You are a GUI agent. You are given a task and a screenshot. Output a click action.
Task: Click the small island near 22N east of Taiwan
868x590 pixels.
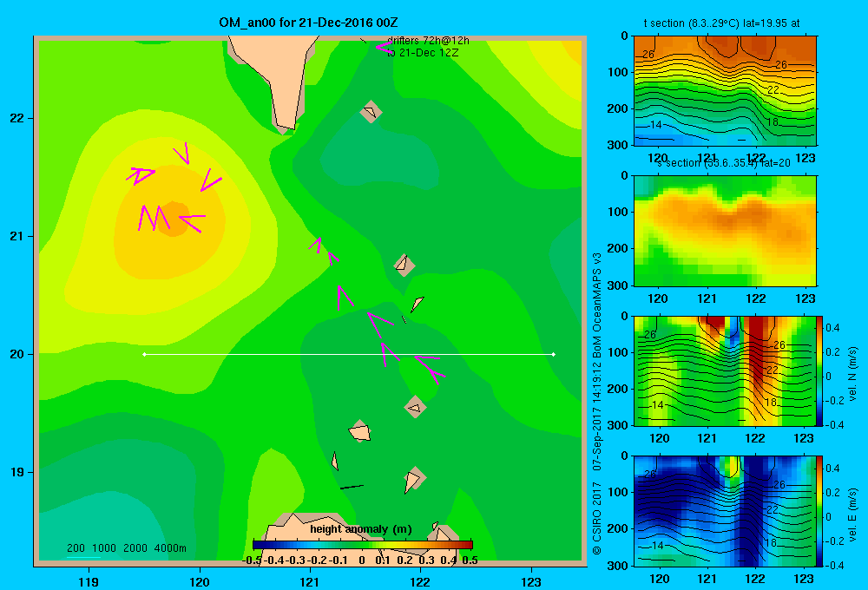click(371, 112)
